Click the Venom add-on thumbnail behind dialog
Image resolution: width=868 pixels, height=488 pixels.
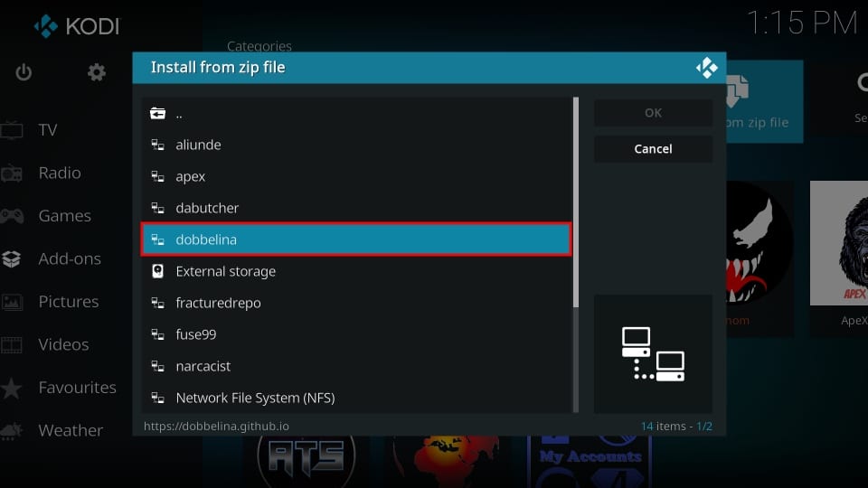point(759,243)
